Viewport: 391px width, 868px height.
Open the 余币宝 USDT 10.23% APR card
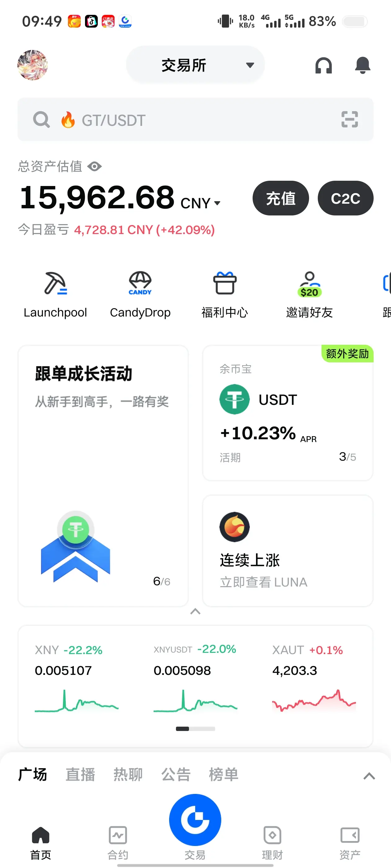click(288, 413)
